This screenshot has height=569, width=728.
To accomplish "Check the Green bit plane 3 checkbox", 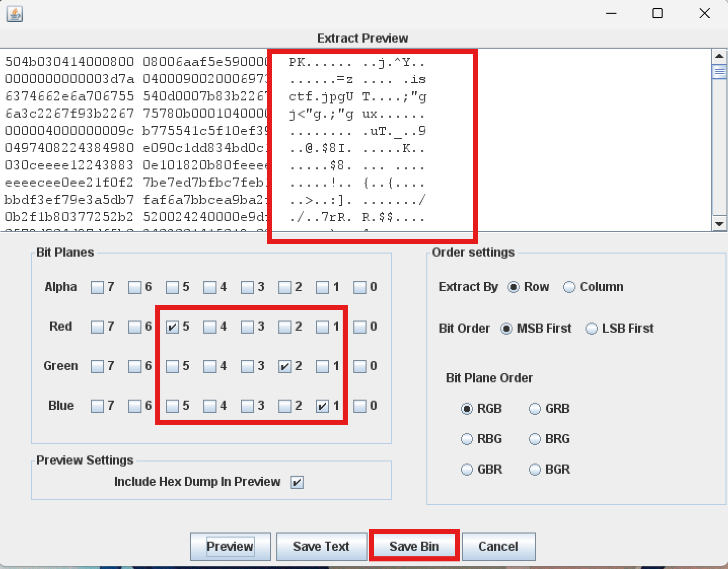I will tap(247, 367).
